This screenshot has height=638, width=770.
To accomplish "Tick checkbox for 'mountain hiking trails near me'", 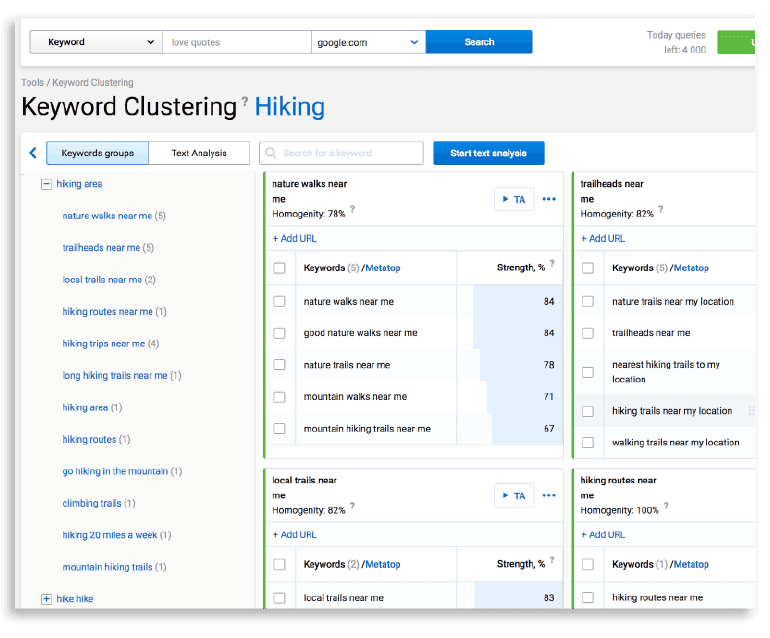I will (x=280, y=429).
